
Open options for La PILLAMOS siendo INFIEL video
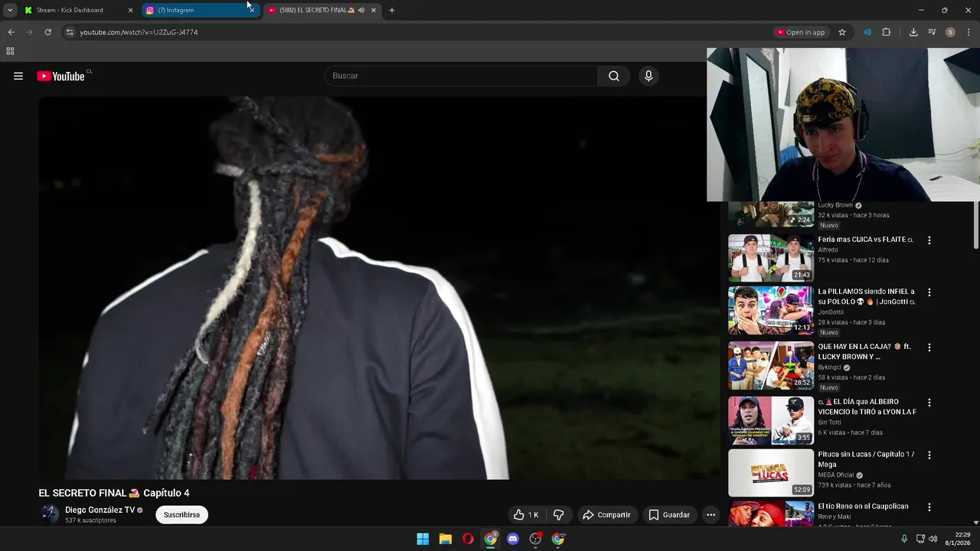(929, 292)
